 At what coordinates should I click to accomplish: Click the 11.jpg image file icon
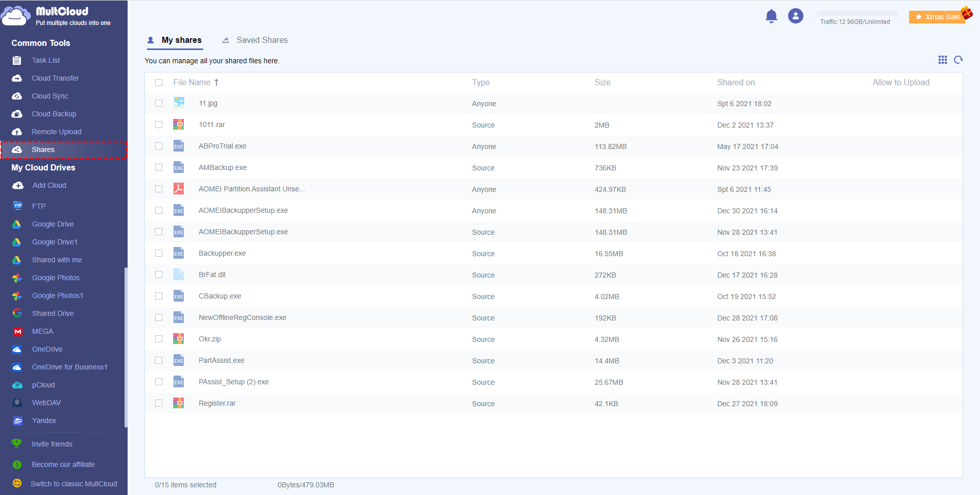pos(179,103)
